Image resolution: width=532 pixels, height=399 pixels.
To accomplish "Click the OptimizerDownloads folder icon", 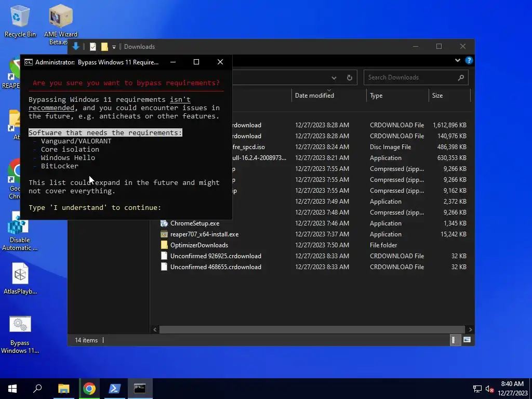I will [x=164, y=245].
